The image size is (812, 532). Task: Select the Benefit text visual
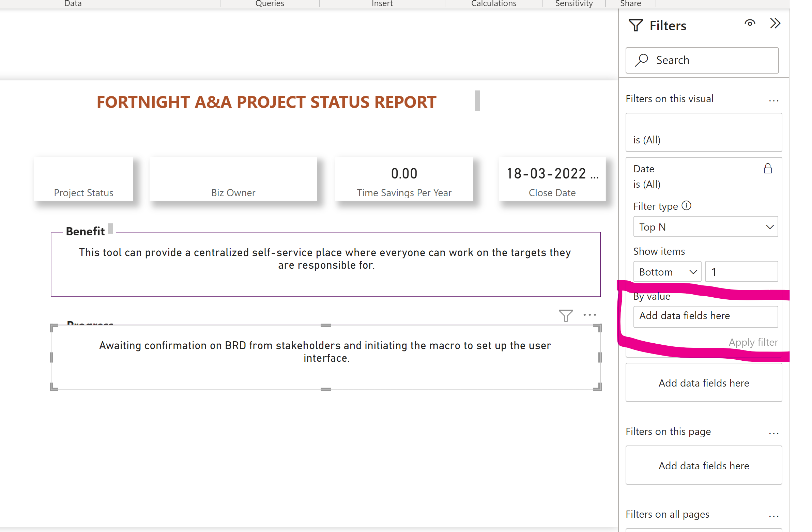pos(326,265)
